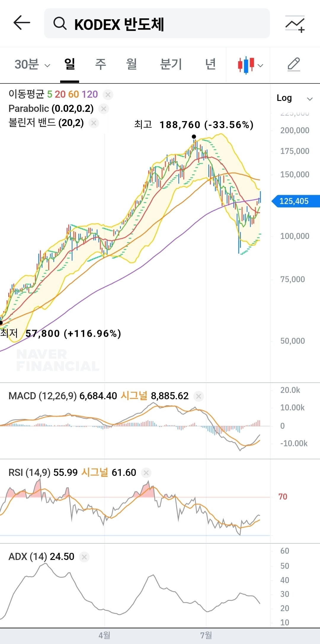Tap the back arrow icon

point(22,23)
